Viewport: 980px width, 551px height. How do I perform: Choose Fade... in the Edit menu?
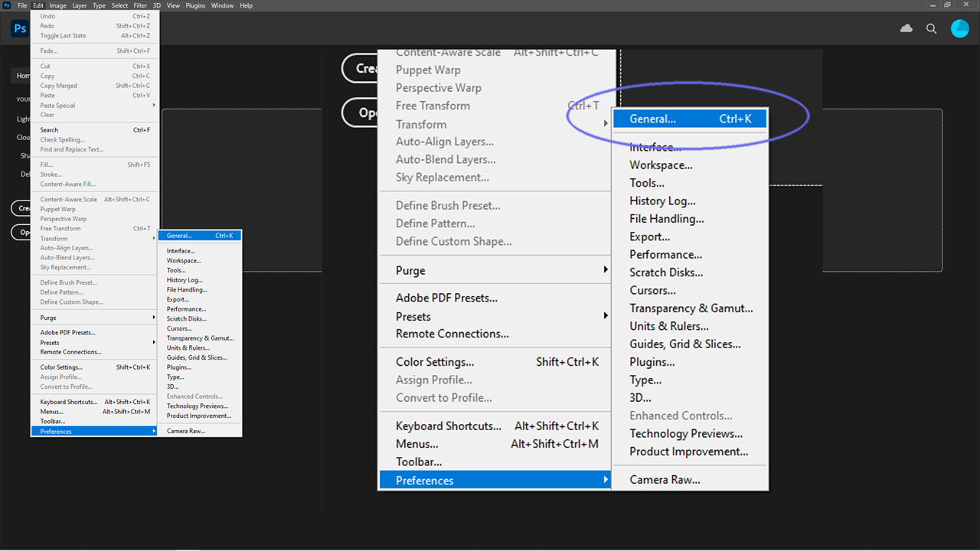click(95, 51)
